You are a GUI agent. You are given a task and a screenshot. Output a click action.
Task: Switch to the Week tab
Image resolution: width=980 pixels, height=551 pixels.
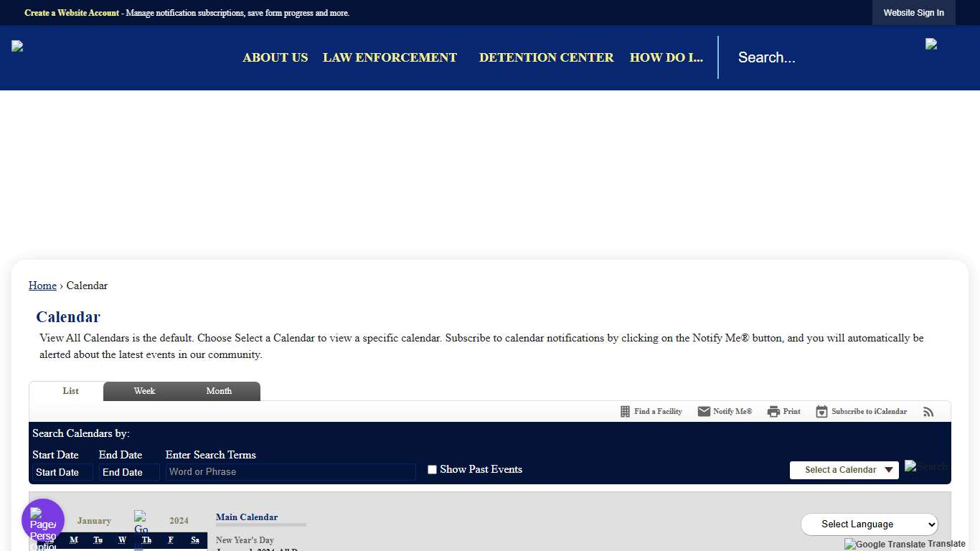[x=144, y=391]
